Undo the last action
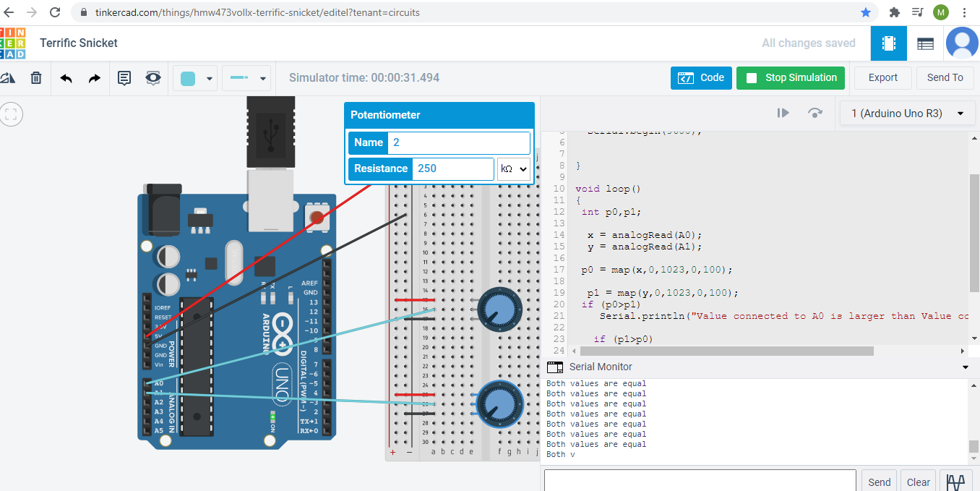 66,78
